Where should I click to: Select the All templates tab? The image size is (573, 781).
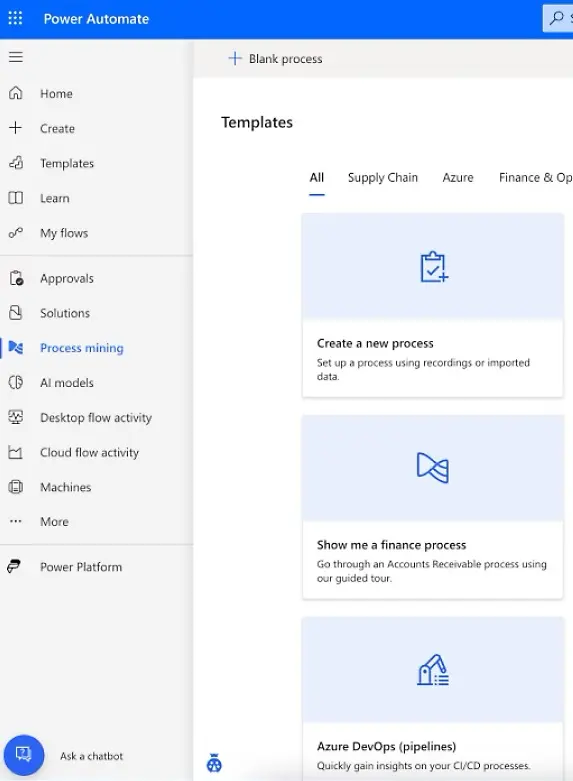coord(316,178)
